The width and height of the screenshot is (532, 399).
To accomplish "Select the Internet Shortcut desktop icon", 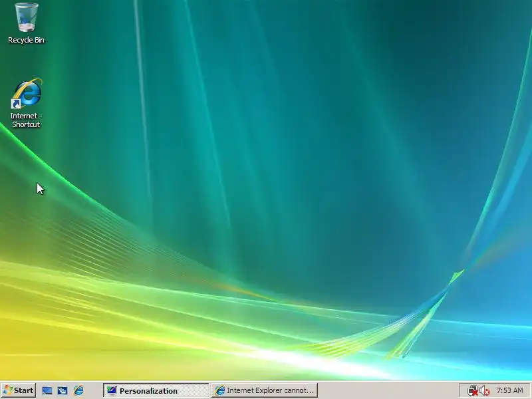I will tap(26, 103).
